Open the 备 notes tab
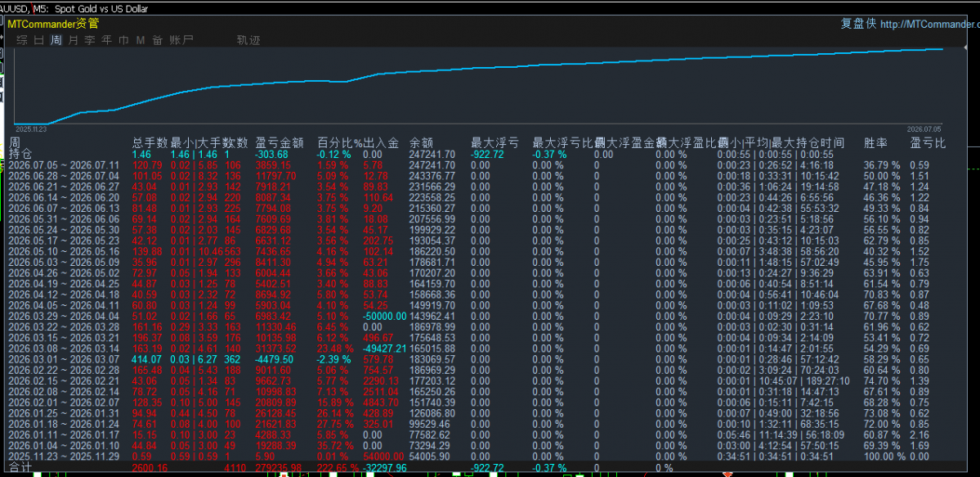980x477 pixels. click(158, 40)
